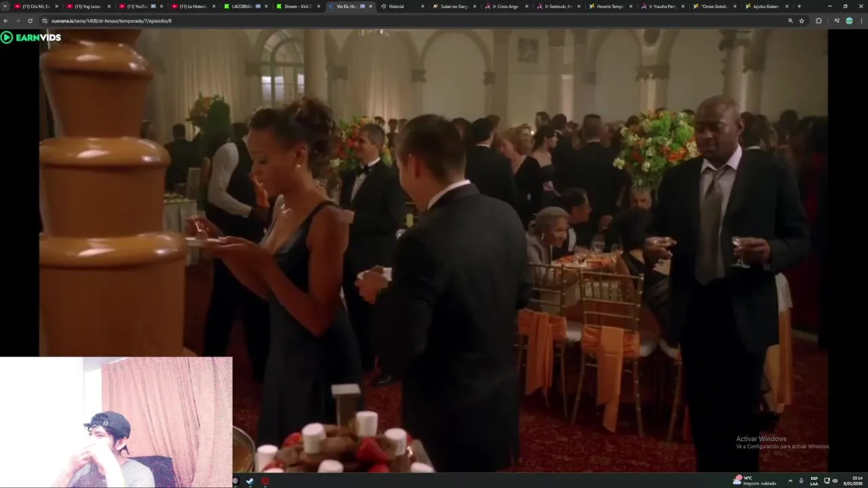
Task: Switch to the Historial tab
Action: pos(403,6)
